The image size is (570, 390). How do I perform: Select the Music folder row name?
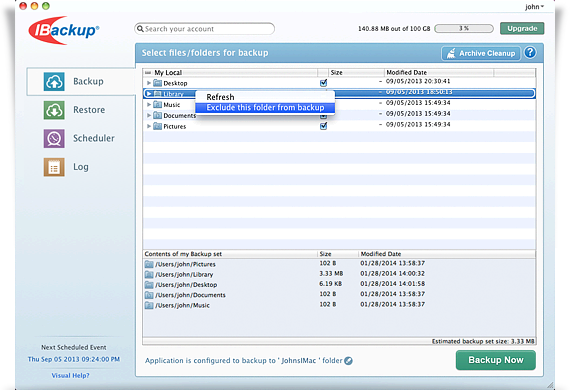172,105
